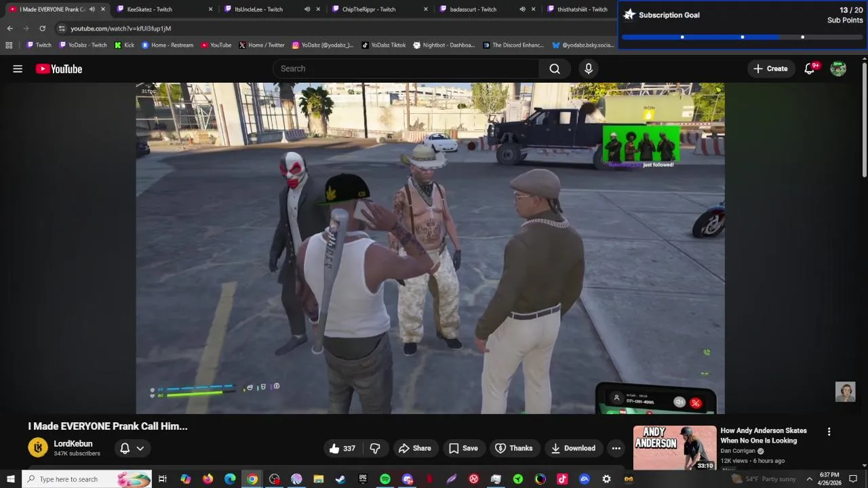Open Nightbot Dashboard bookmark
Viewport: 868px width, 488px height.
(x=443, y=45)
